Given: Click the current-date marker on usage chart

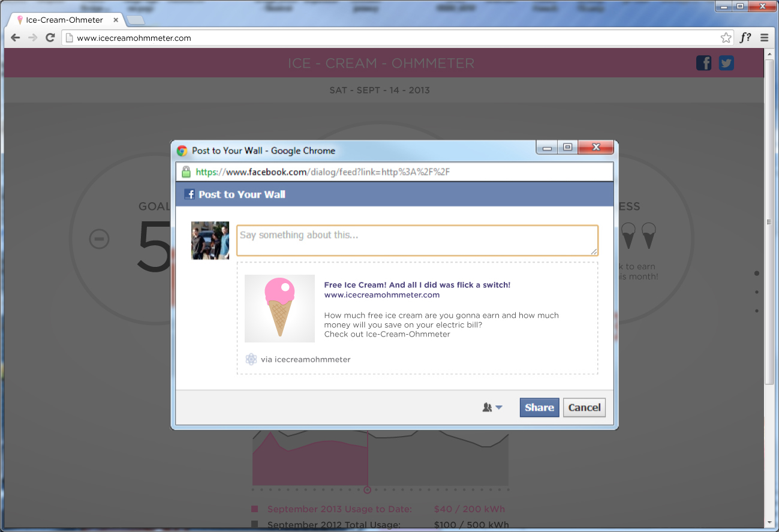Looking at the screenshot, I should point(368,489).
